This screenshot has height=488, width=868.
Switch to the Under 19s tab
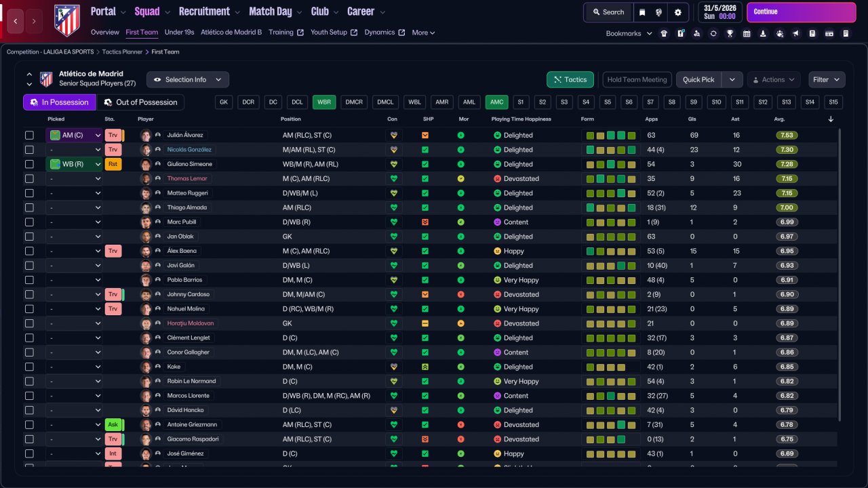(x=179, y=33)
